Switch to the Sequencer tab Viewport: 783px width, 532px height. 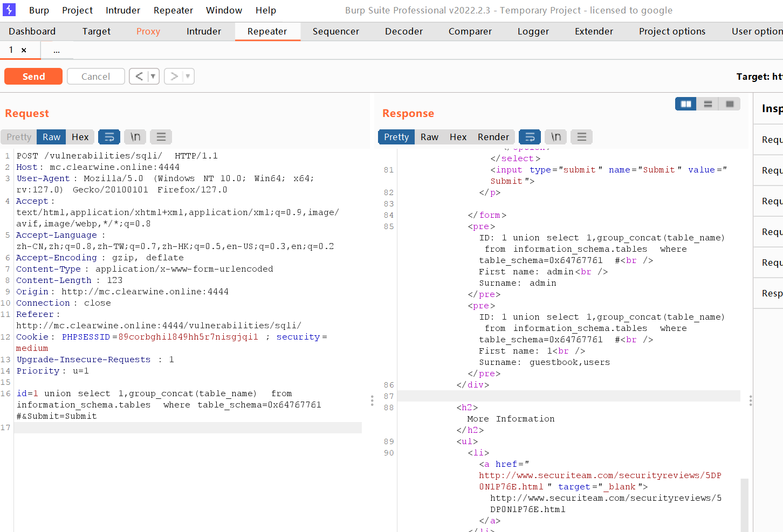pos(336,31)
